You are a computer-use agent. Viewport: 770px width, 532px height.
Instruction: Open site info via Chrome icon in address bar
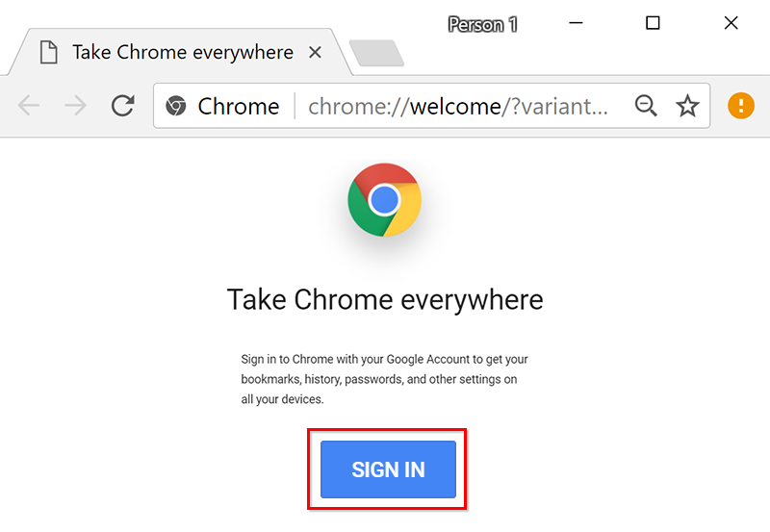click(x=176, y=106)
